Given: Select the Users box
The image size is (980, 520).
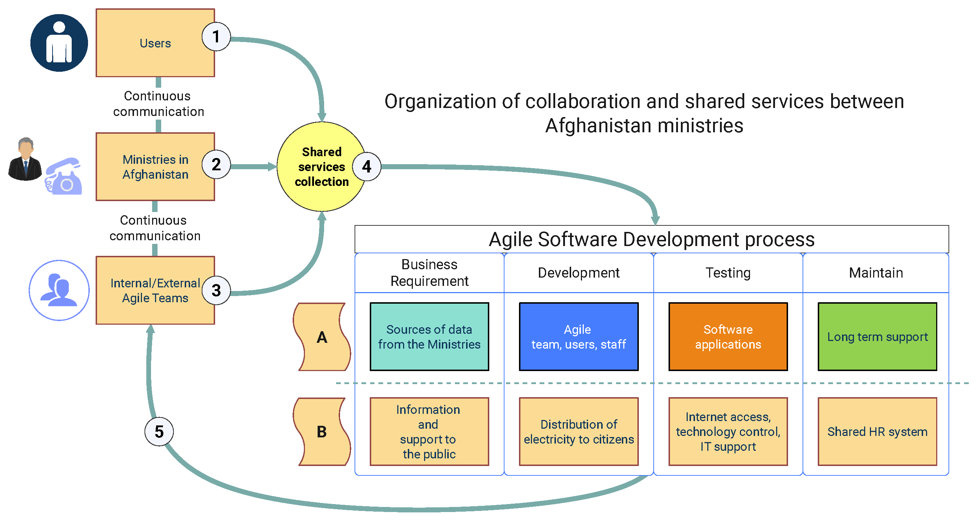Looking at the screenshot, I should pos(155,43).
